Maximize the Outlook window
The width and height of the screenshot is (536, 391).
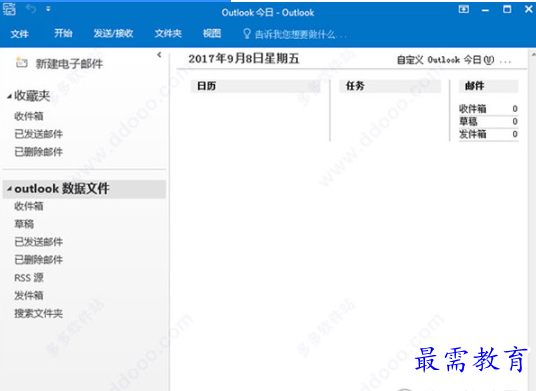pos(507,9)
